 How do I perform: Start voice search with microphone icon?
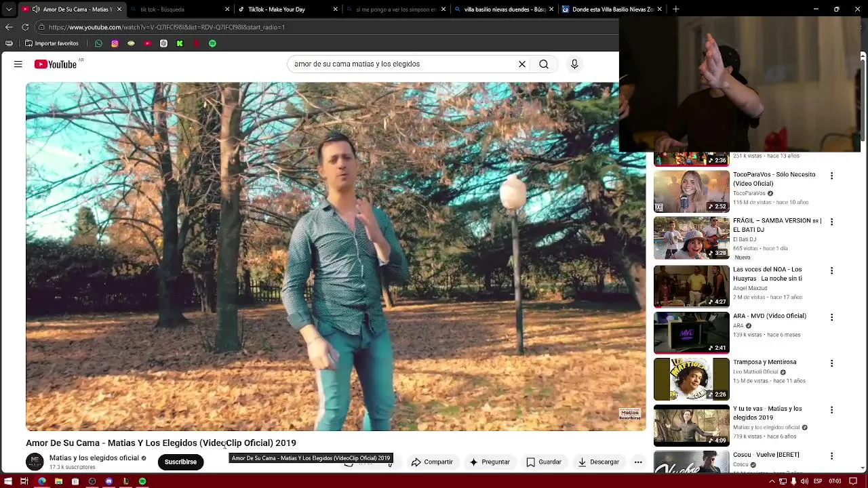(x=574, y=64)
